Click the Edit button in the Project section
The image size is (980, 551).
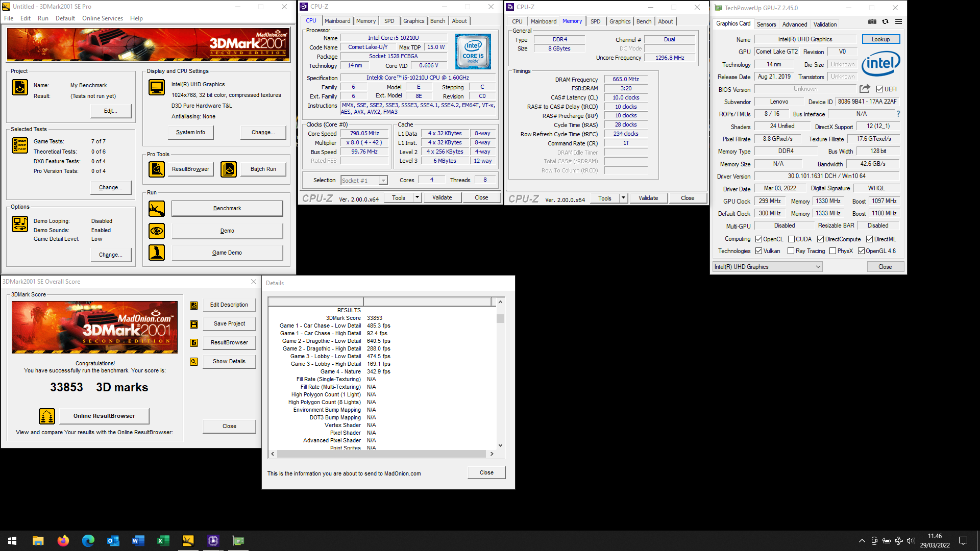pyautogui.click(x=111, y=111)
